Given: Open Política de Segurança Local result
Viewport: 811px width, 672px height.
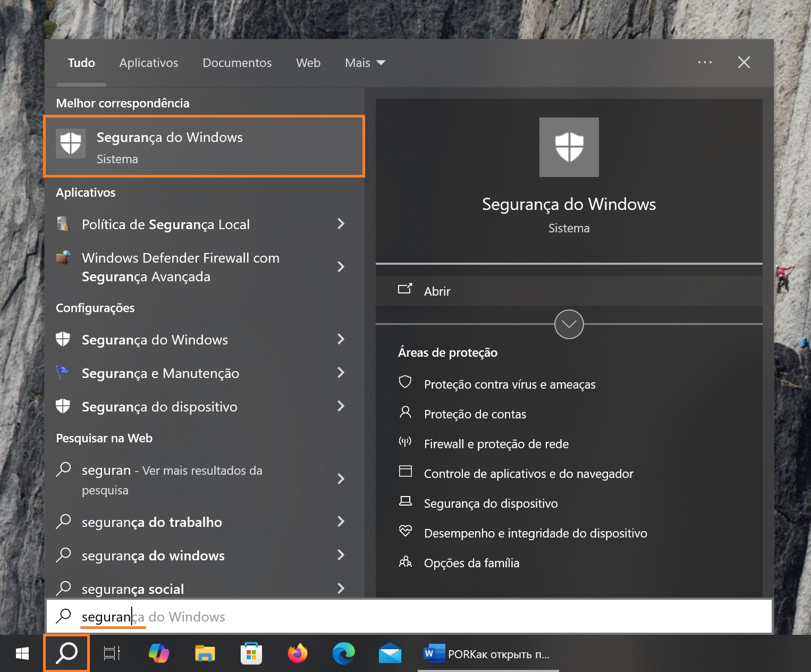Looking at the screenshot, I should click(204, 224).
